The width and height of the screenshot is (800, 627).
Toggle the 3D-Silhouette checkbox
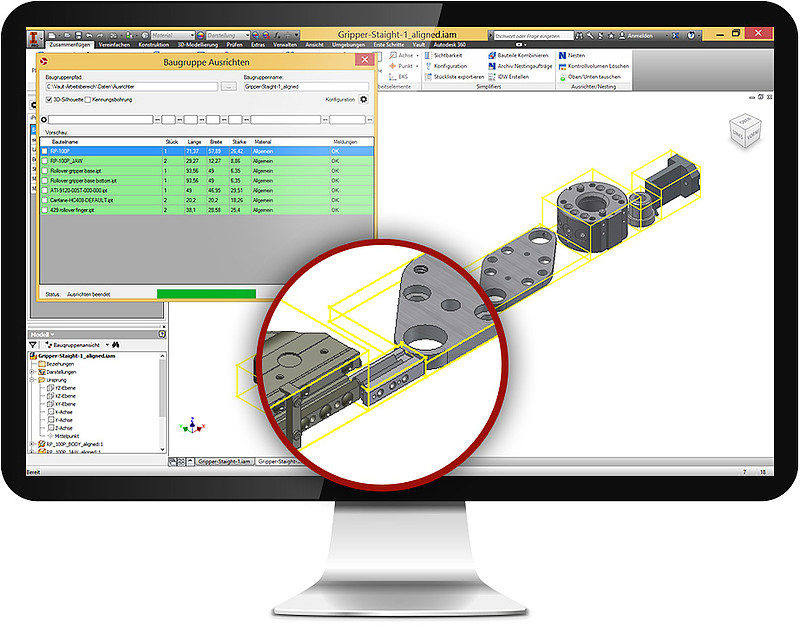pyautogui.click(x=49, y=99)
